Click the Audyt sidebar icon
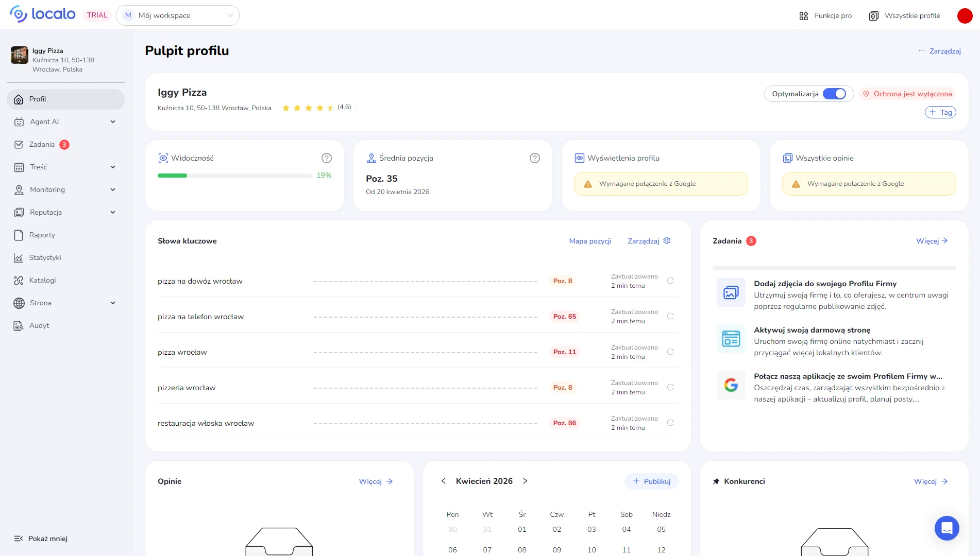 click(x=19, y=326)
